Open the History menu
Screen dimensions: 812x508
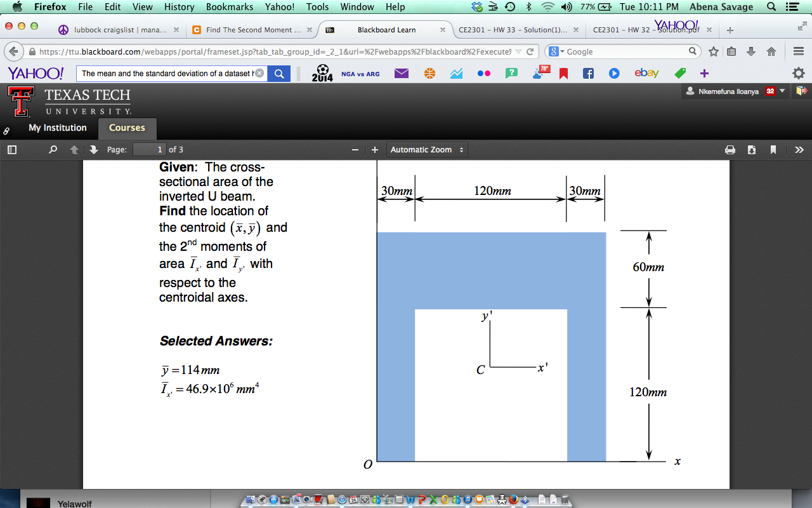tap(179, 7)
